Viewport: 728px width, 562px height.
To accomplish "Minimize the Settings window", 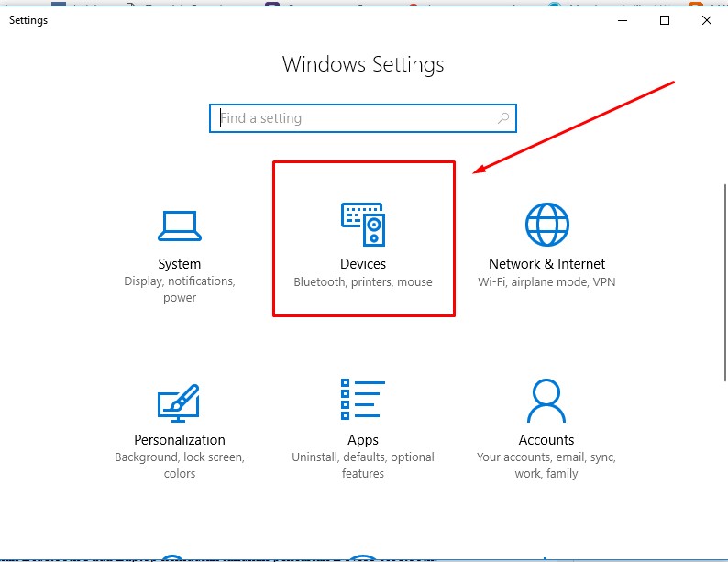I will pyautogui.click(x=623, y=20).
